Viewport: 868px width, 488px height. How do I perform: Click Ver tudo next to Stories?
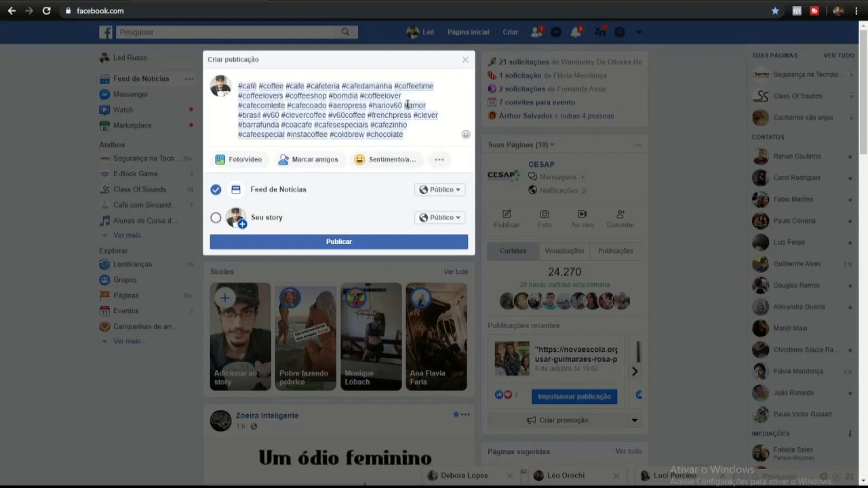(456, 272)
